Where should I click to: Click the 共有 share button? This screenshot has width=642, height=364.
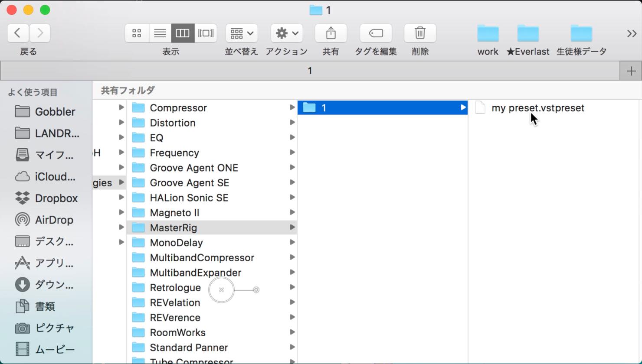point(331,33)
